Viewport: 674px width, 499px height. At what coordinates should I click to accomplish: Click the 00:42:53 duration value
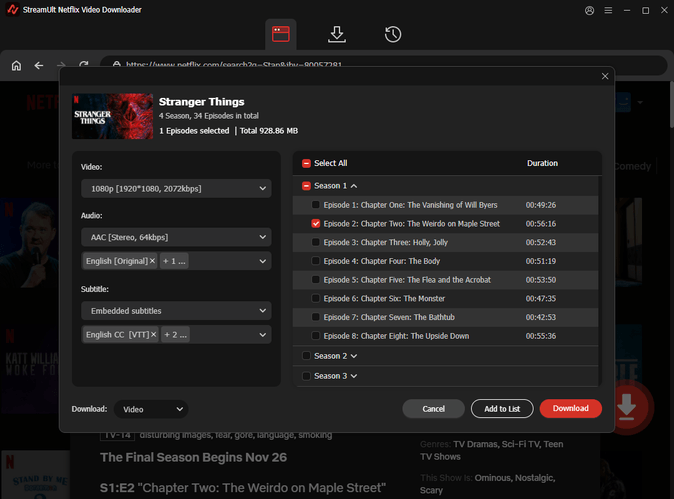[541, 317]
